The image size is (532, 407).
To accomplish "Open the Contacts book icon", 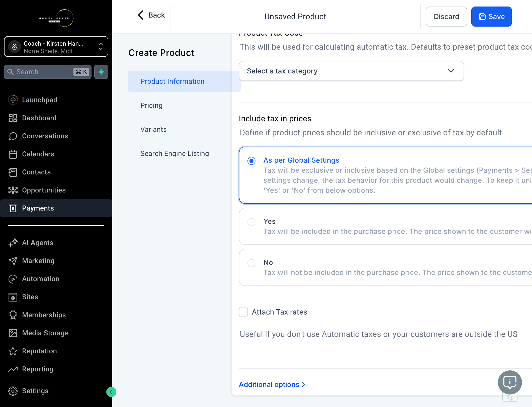I will click(x=13, y=172).
